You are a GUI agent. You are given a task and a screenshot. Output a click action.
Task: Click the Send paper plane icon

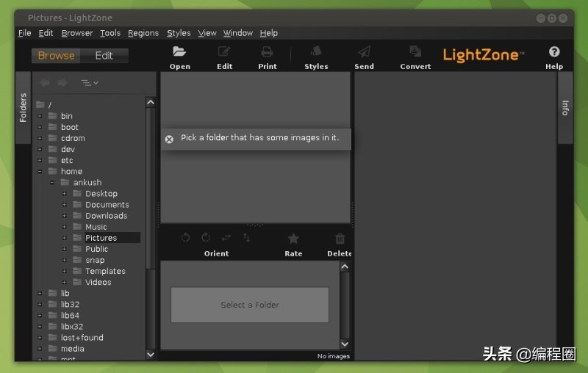coord(364,51)
